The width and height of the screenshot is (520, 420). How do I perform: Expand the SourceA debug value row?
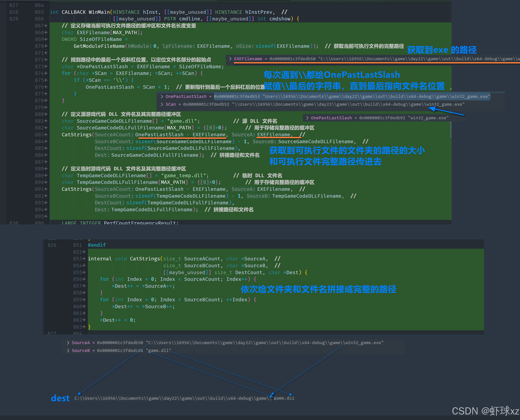pos(68,343)
